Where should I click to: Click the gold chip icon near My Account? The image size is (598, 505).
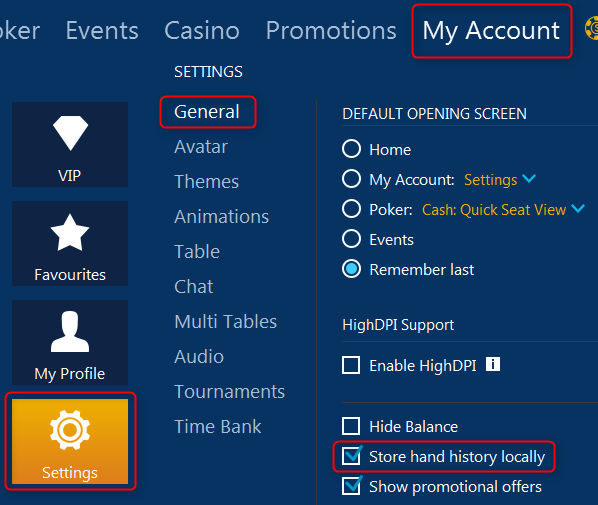pos(592,29)
